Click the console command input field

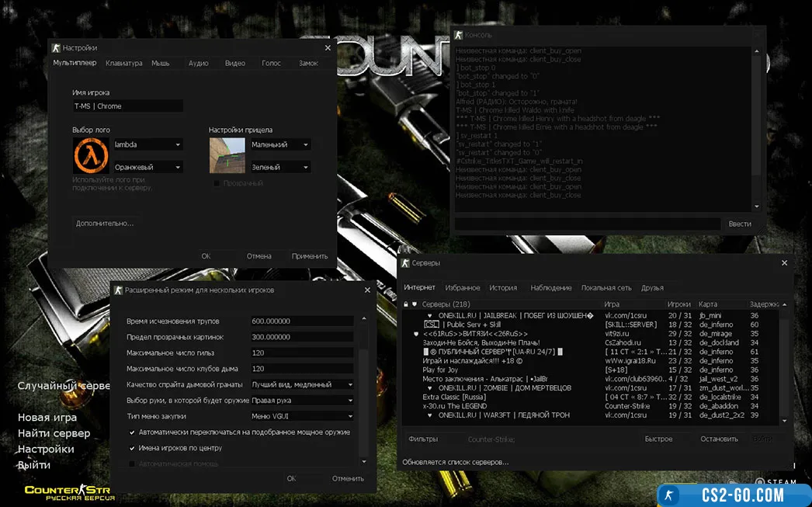point(586,224)
